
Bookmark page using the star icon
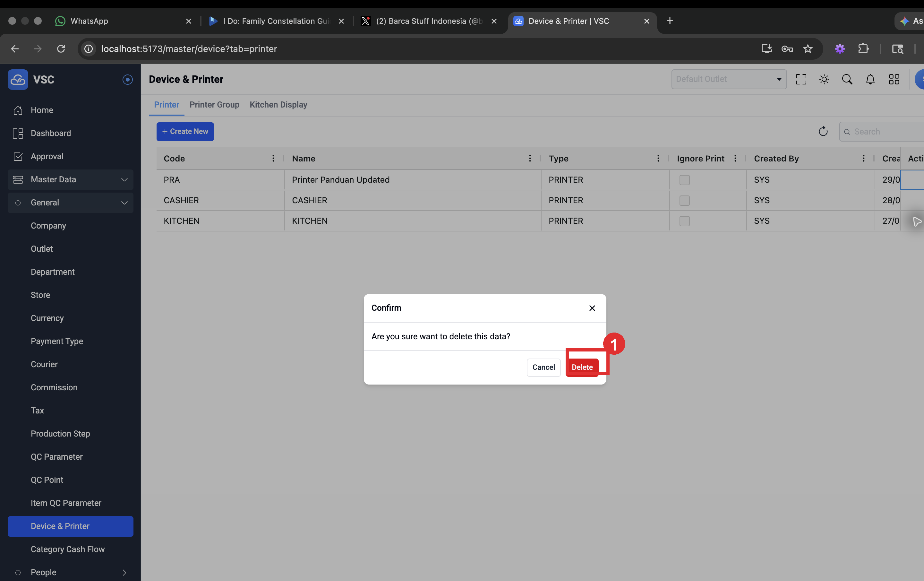808,49
